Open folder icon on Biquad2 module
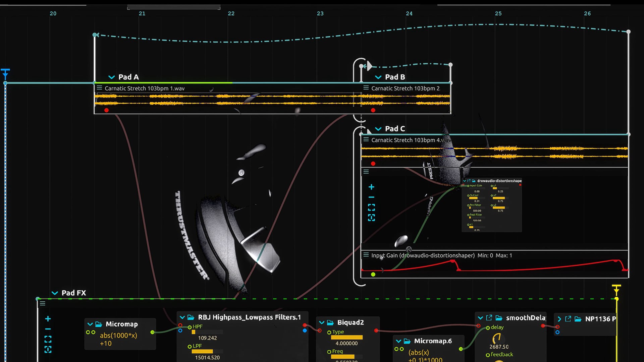Screen dimensions: 644x362 point(330,322)
